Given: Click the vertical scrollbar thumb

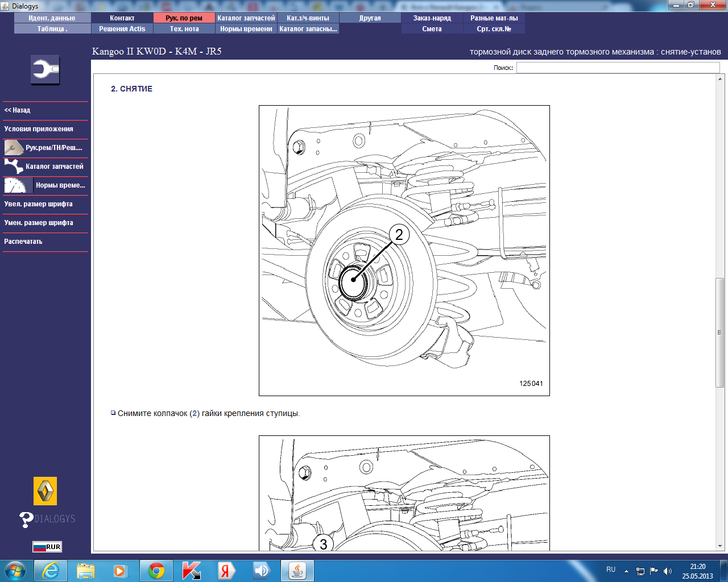Looking at the screenshot, I should [x=719, y=332].
